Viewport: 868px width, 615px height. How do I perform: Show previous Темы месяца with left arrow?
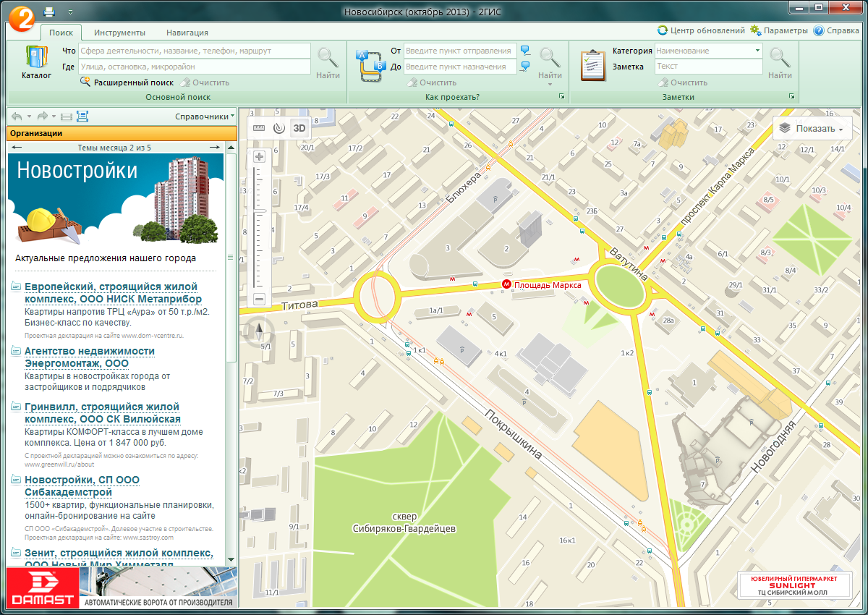(x=17, y=148)
